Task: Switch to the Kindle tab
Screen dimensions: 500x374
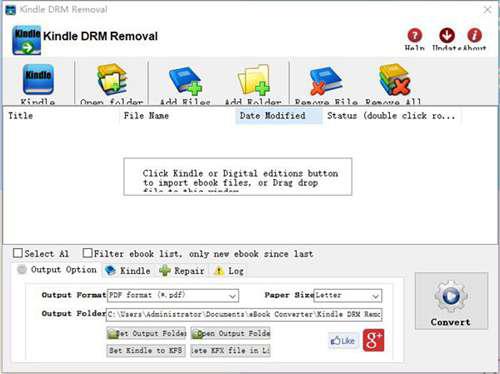Action: [x=128, y=271]
